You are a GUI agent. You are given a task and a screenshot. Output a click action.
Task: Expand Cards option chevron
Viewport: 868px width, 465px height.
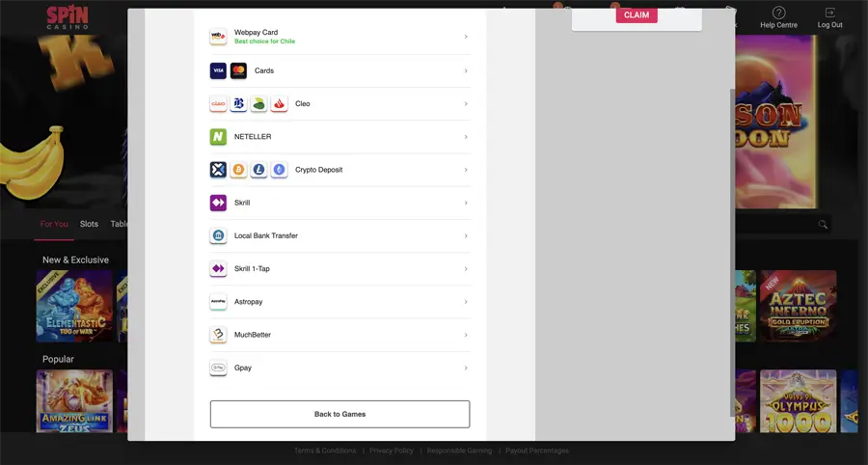(x=466, y=70)
